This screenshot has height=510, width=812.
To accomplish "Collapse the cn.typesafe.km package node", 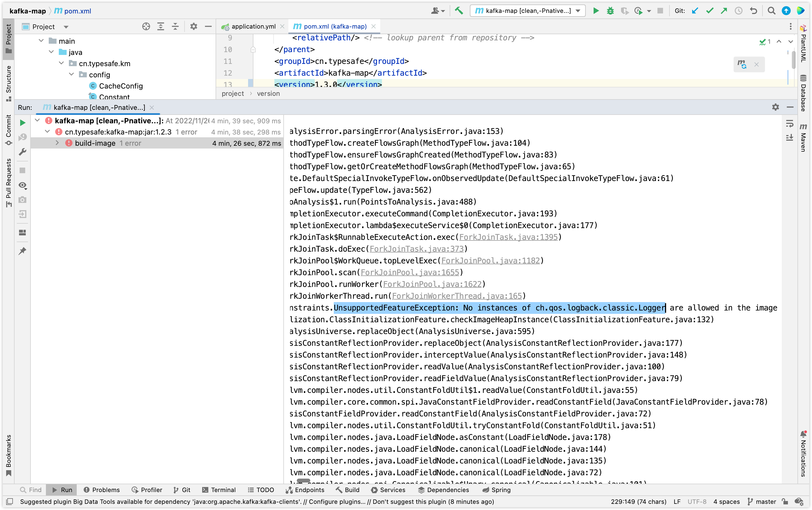I will point(61,63).
